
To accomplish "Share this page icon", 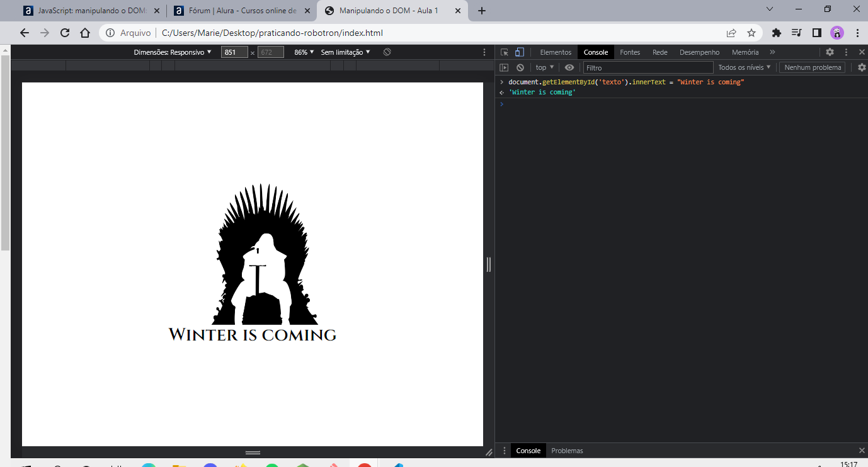I will [731, 33].
